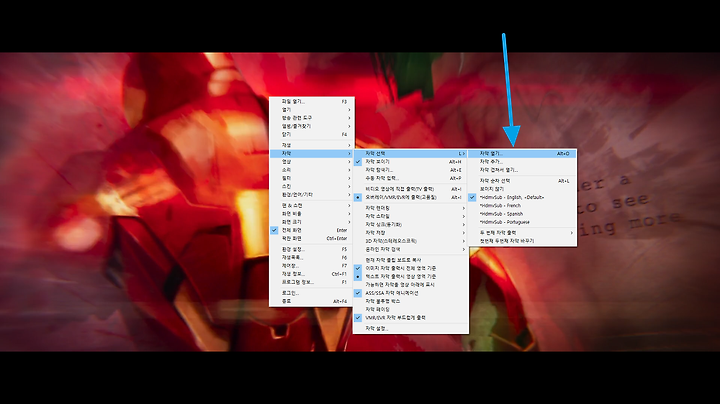Image resolution: width=720 pixels, height=404 pixels.
Task: Expand the '온라인 자막 검색' submenu
Action: pos(411,249)
